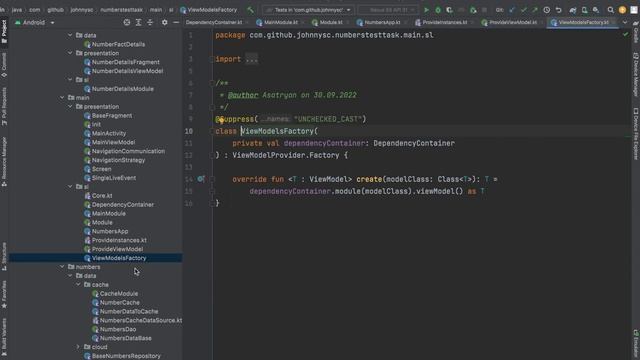Viewport: 640px width, 360px height.
Task: Open the Resource Manager side tab
Action: [4, 162]
